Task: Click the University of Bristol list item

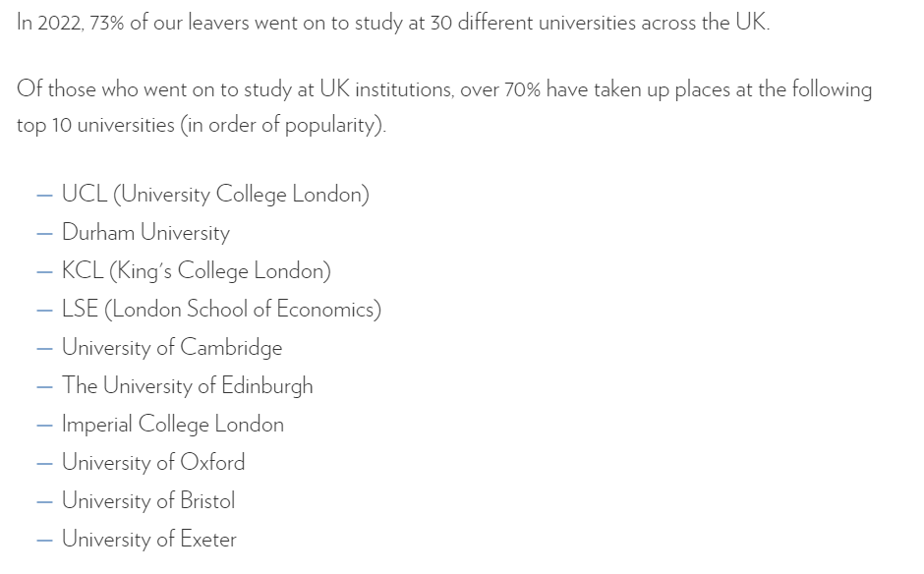Action: pyautogui.click(x=148, y=501)
